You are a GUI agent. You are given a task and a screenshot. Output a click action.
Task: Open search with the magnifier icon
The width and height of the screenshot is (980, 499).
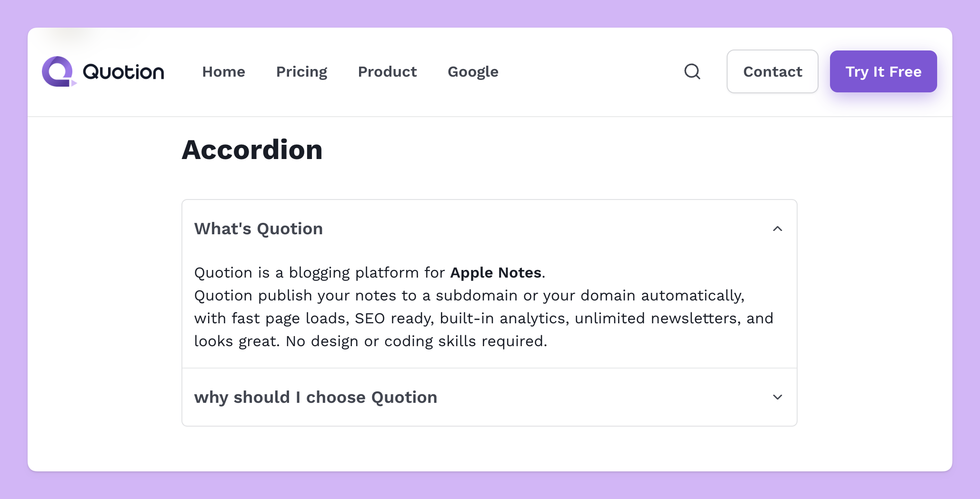pos(692,71)
